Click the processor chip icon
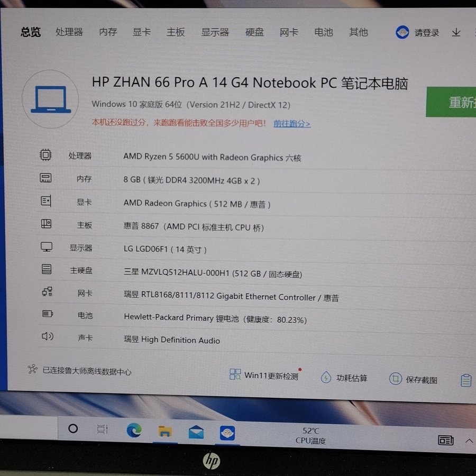The width and height of the screenshot is (476, 476). pyautogui.click(x=46, y=155)
